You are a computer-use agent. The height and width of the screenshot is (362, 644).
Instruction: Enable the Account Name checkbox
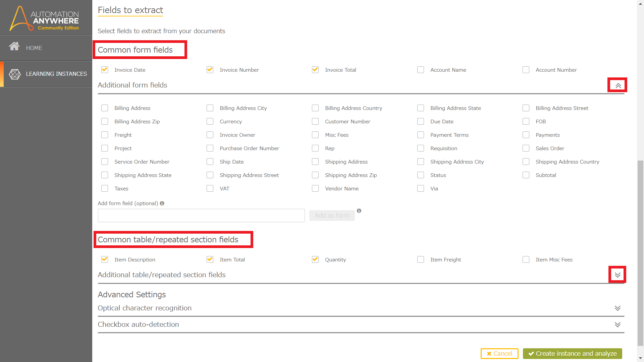click(421, 70)
